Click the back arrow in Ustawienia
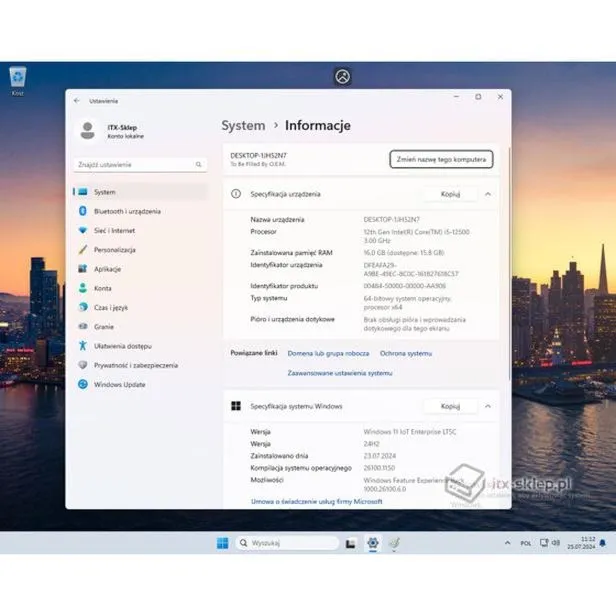Image resolution: width=616 pixels, height=616 pixels. [77, 101]
